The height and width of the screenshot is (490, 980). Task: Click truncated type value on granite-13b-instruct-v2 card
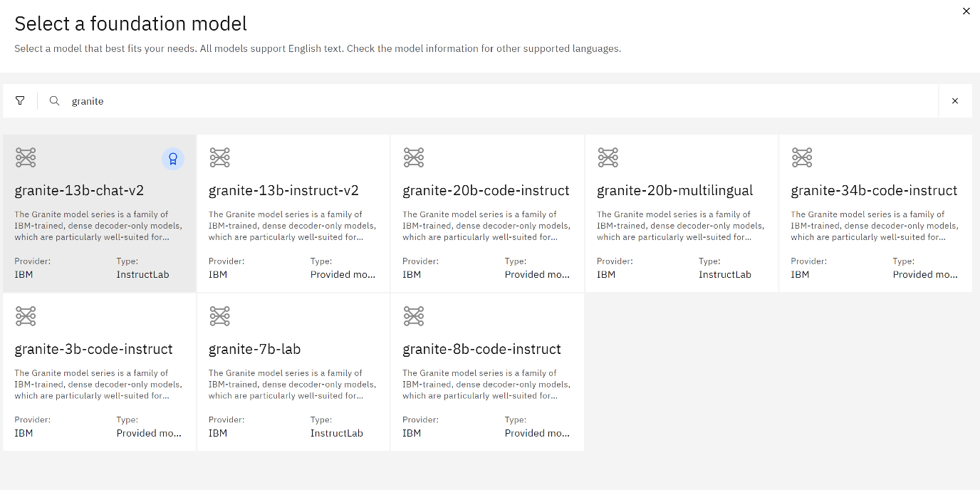[343, 274]
